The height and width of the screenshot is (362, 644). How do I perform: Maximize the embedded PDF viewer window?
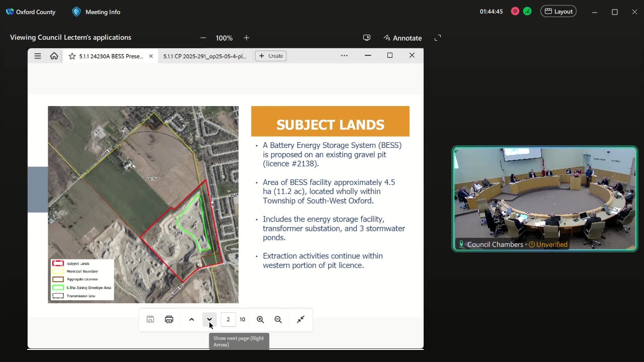click(x=390, y=56)
